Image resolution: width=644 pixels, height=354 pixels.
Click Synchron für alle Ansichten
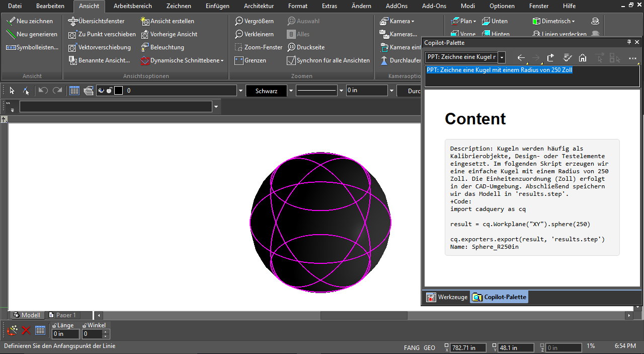tap(328, 60)
